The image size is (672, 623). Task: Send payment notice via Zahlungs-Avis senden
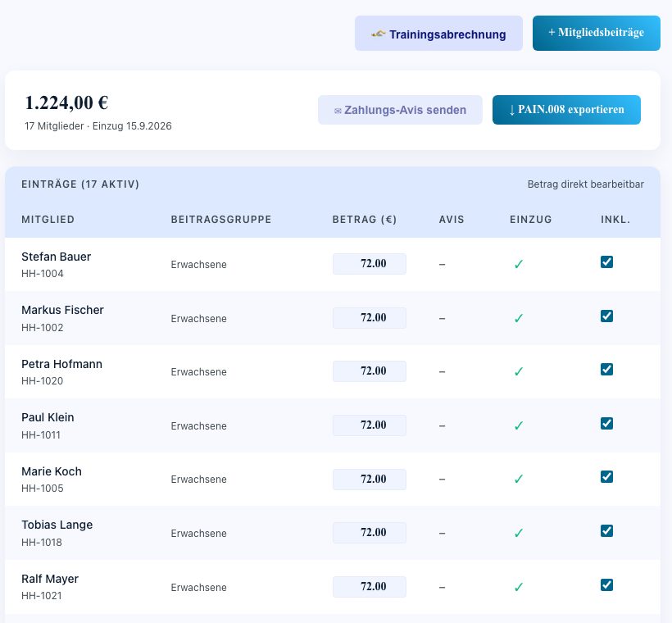tap(400, 110)
